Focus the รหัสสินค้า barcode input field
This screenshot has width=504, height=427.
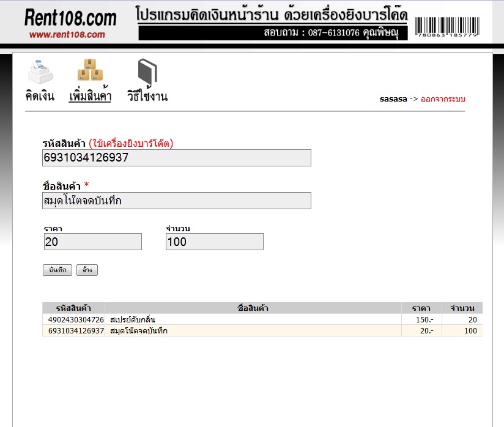point(176,158)
